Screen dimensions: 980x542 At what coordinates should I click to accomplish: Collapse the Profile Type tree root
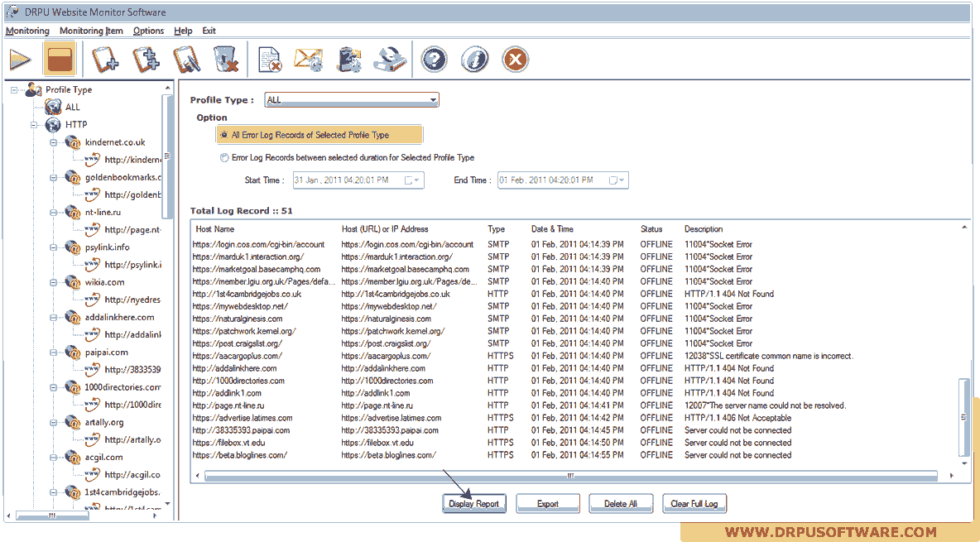pyautogui.click(x=14, y=90)
